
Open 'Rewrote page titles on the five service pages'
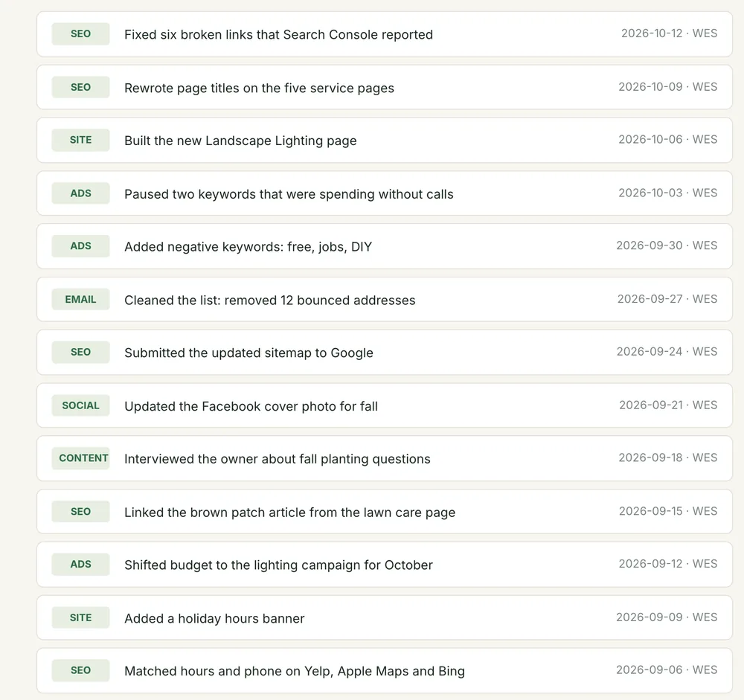(x=259, y=89)
